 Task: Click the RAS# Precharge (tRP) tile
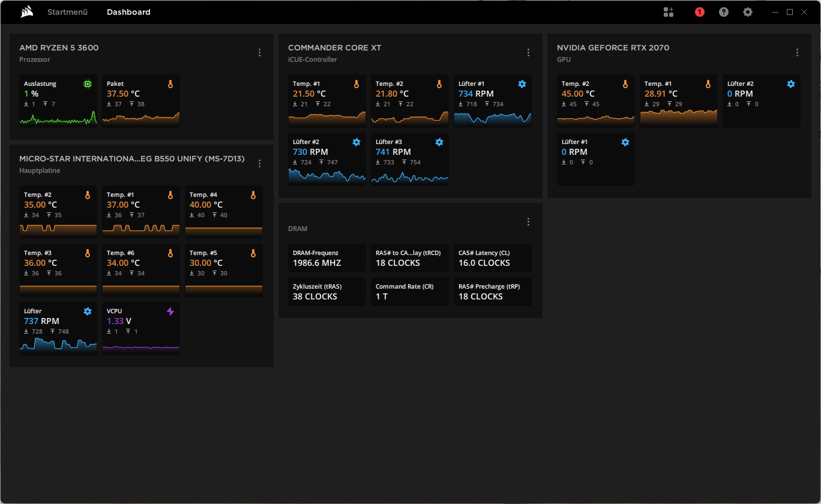pyautogui.click(x=493, y=292)
